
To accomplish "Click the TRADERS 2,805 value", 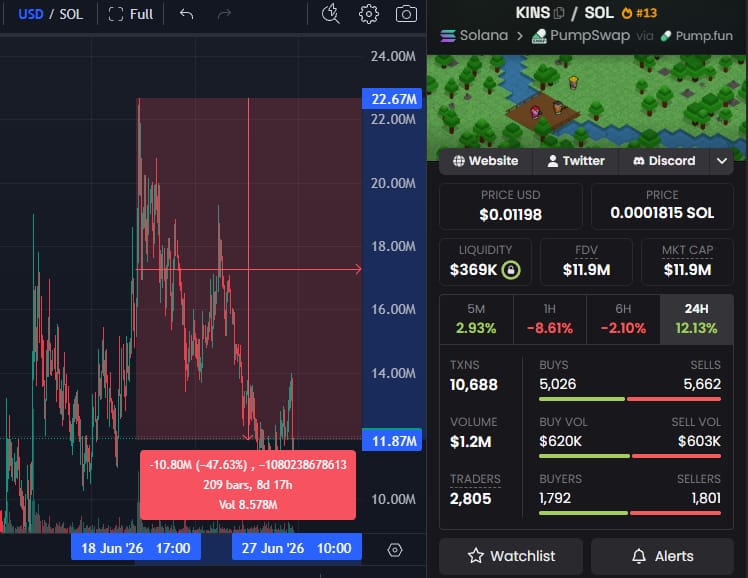I will point(470,498).
